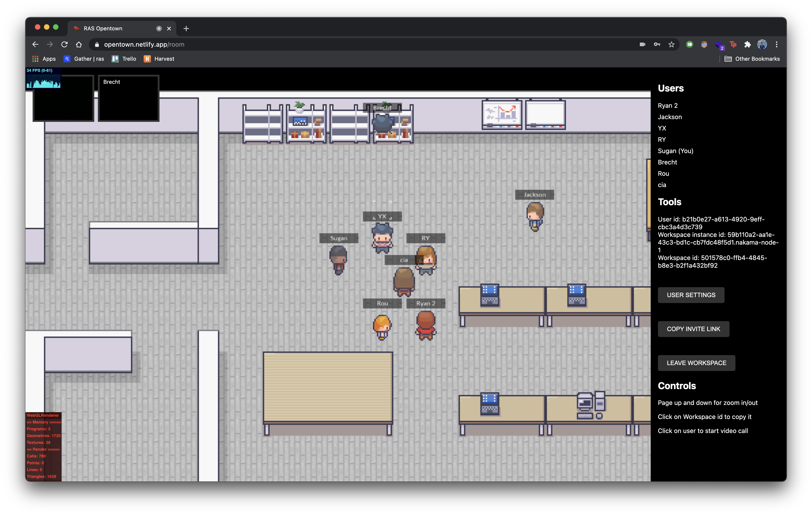Click the Brecht video thumbnail
Image resolution: width=812 pixels, height=515 pixels.
128,99
